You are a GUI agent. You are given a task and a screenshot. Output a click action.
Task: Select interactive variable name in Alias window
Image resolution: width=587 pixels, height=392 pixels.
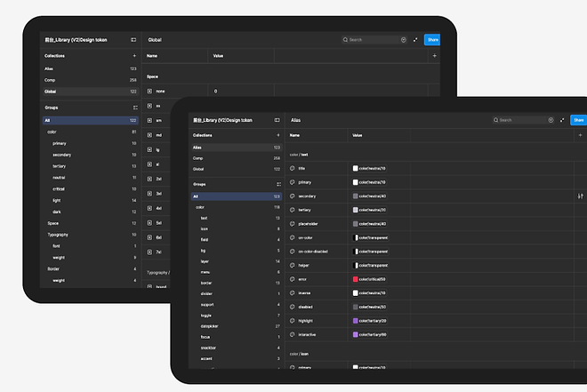tap(307, 335)
